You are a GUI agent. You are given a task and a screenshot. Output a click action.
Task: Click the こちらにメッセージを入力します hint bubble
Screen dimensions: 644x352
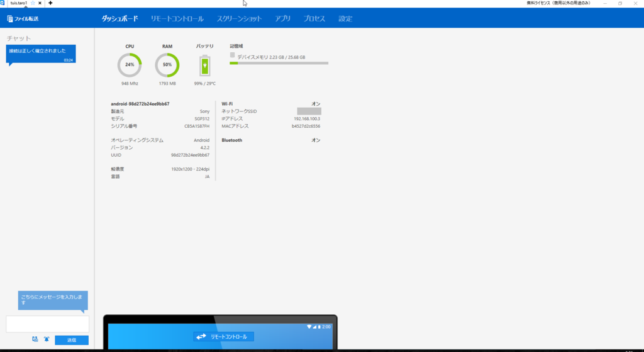53,300
